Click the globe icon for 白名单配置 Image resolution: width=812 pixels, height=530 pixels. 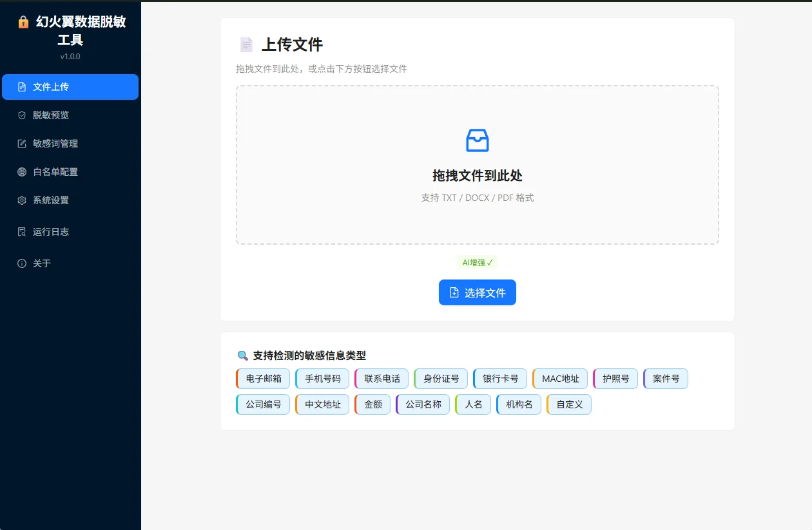(22, 172)
